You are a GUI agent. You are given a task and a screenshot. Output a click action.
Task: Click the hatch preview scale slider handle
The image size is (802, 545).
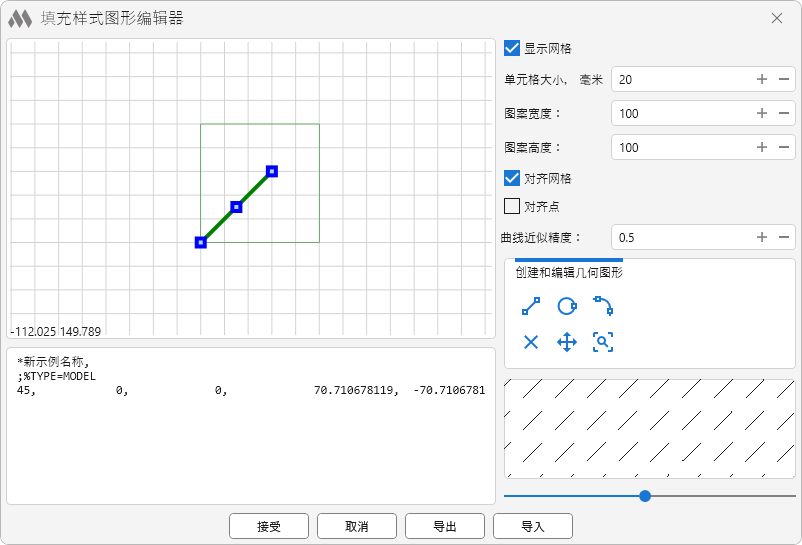point(645,496)
